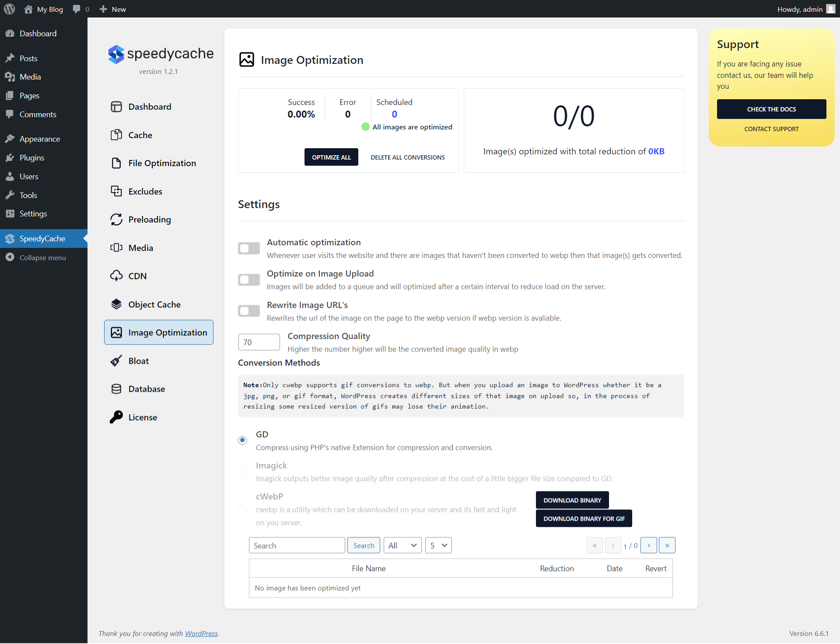Click DOWNLOAD BINARY FOR GIF button
The image size is (840, 644).
coord(584,519)
